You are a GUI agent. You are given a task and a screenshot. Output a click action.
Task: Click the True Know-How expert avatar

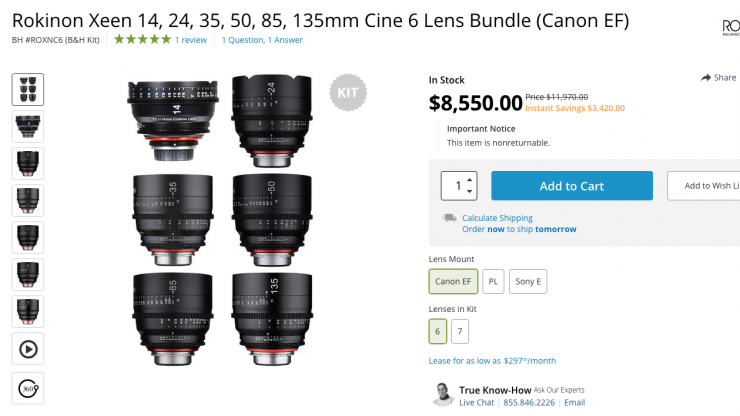pyautogui.click(x=442, y=395)
